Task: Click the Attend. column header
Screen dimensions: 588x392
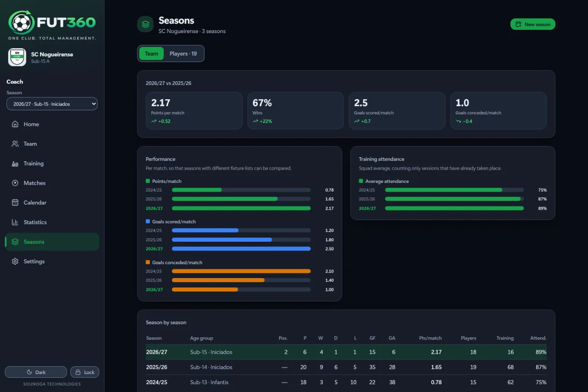Action: (x=538, y=338)
